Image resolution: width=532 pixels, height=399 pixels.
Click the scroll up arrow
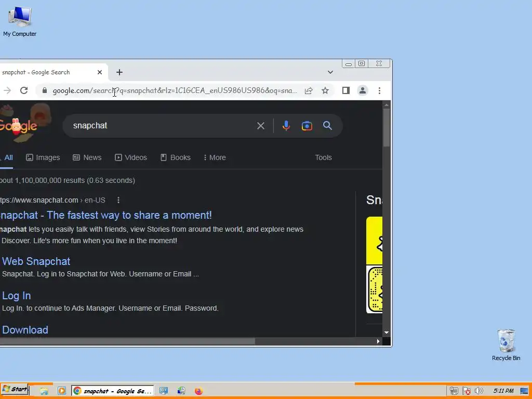point(387,105)
